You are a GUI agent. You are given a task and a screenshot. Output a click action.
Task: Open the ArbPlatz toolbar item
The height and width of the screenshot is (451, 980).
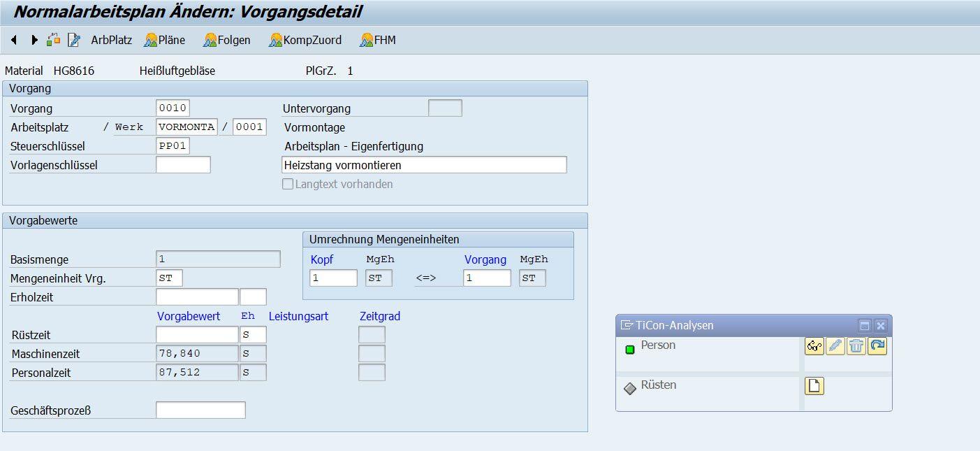(x=111, y=41)
